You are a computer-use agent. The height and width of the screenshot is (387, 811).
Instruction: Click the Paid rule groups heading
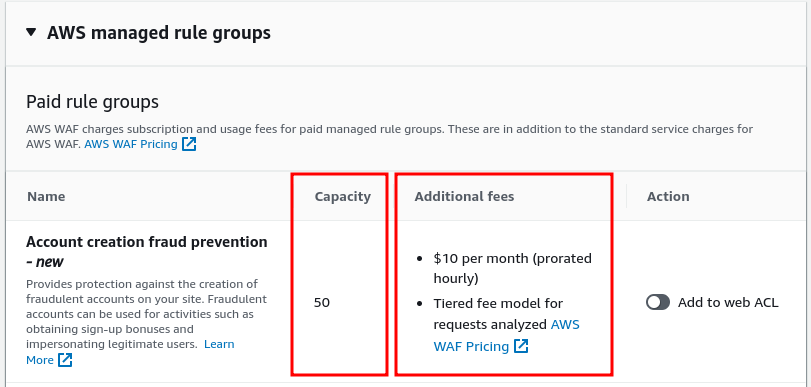tap(92, 102)
